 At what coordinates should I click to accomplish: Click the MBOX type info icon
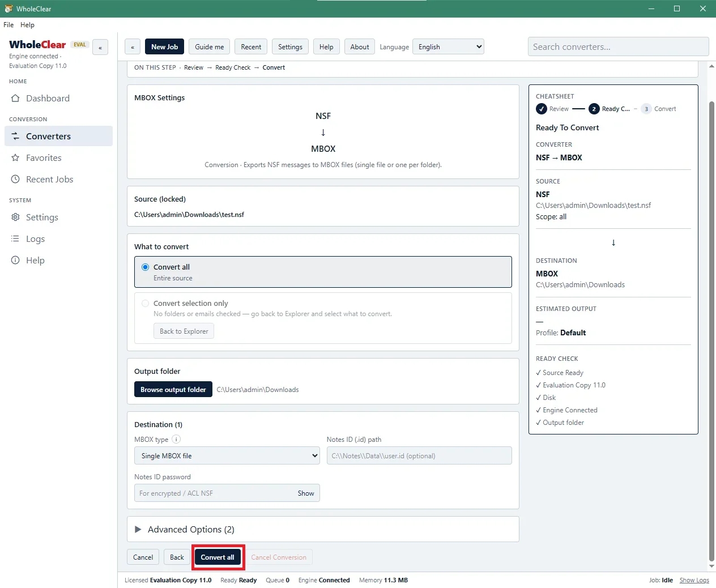(x=176, y=439)
